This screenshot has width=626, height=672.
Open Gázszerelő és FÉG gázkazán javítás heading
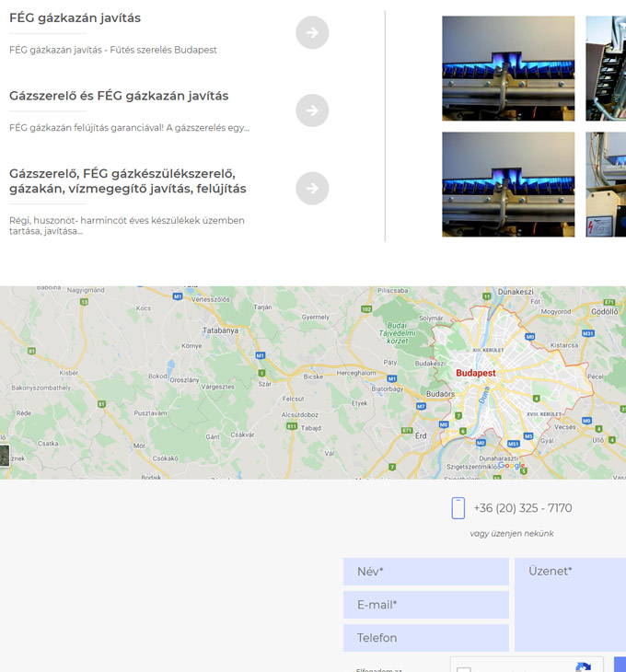(119, 96)
